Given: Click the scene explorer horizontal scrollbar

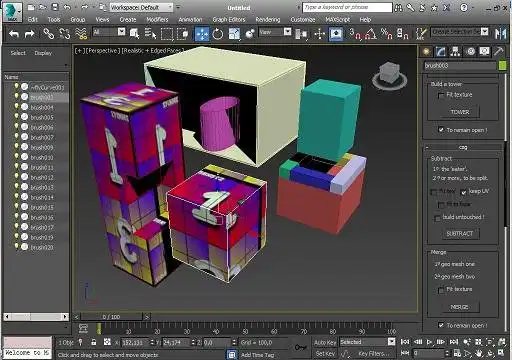Looking at the screenshot, I should coord(36,317).
